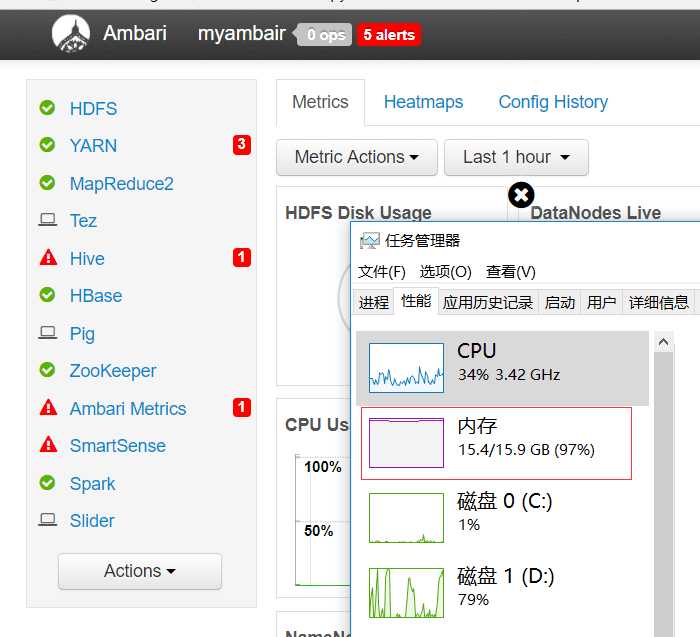700x637 pixels.
Task: Click the Ambari logo icon
Action: [x=71, y=34]
